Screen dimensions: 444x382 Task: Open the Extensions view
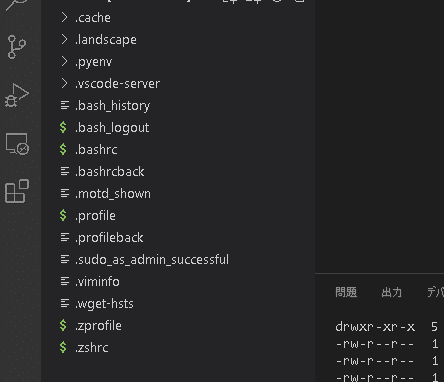coord(17,191)
